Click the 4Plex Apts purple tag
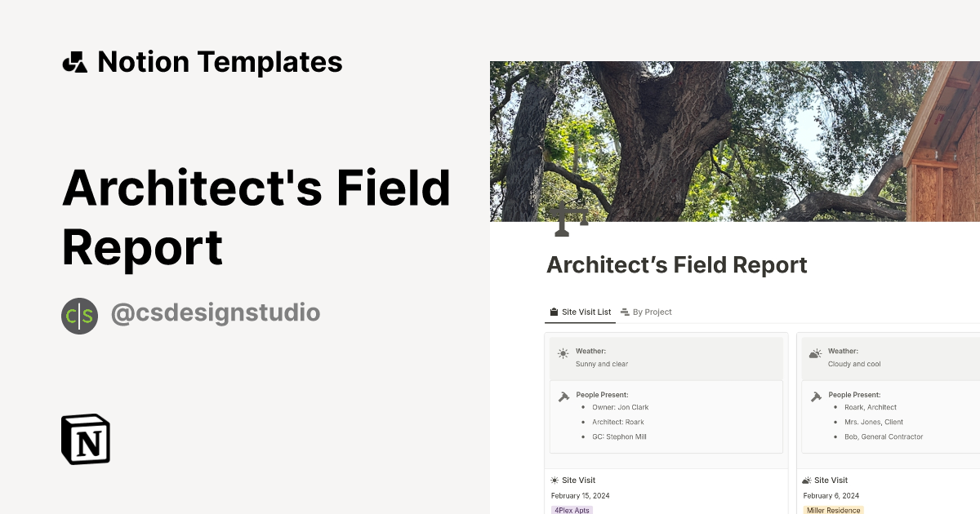 [572, 510]
